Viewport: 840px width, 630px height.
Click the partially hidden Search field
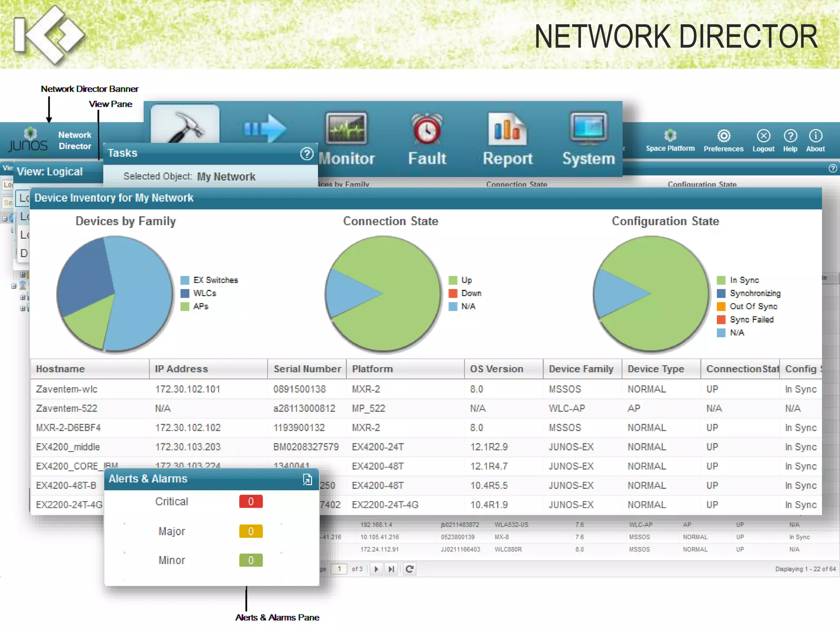7,203
